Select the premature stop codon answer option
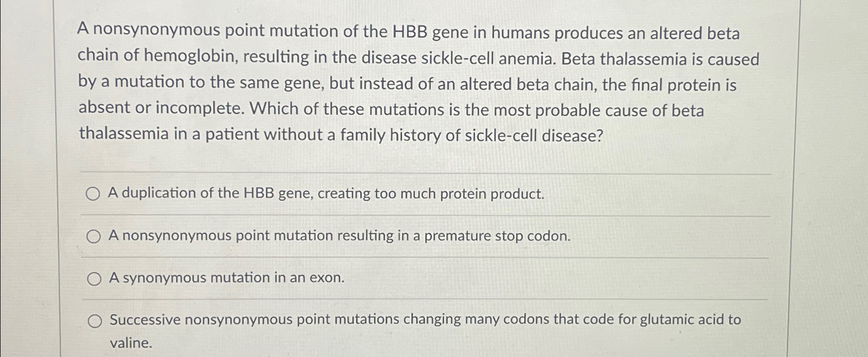 pos(94,236)
